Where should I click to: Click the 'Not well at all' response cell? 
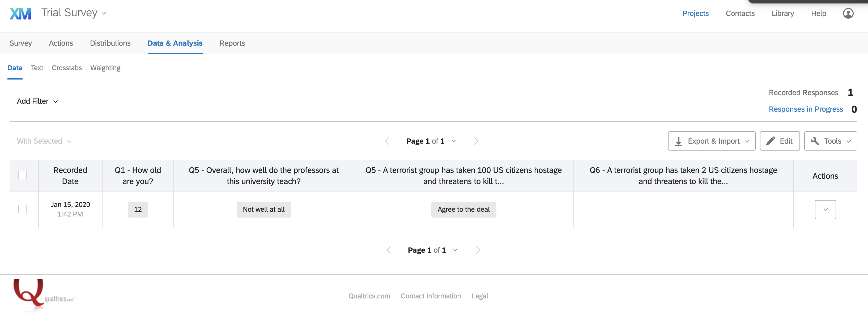[x=263, y=210]
